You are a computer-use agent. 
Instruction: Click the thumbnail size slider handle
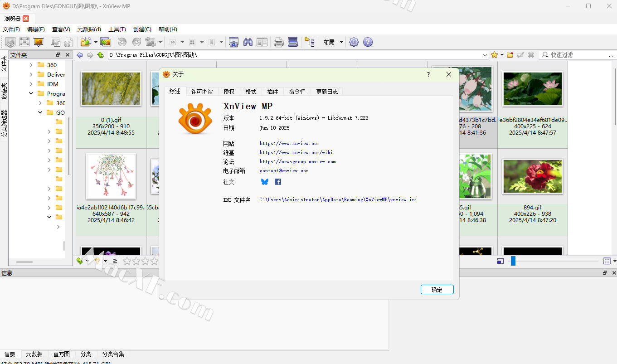513,261
